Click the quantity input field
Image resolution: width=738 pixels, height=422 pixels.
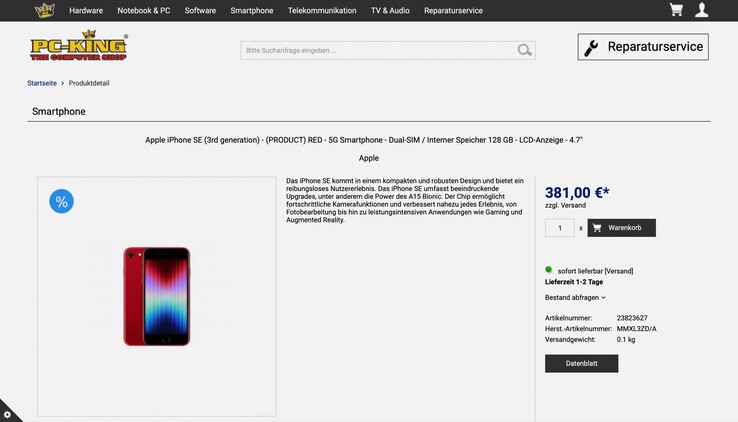click(560, 228)
